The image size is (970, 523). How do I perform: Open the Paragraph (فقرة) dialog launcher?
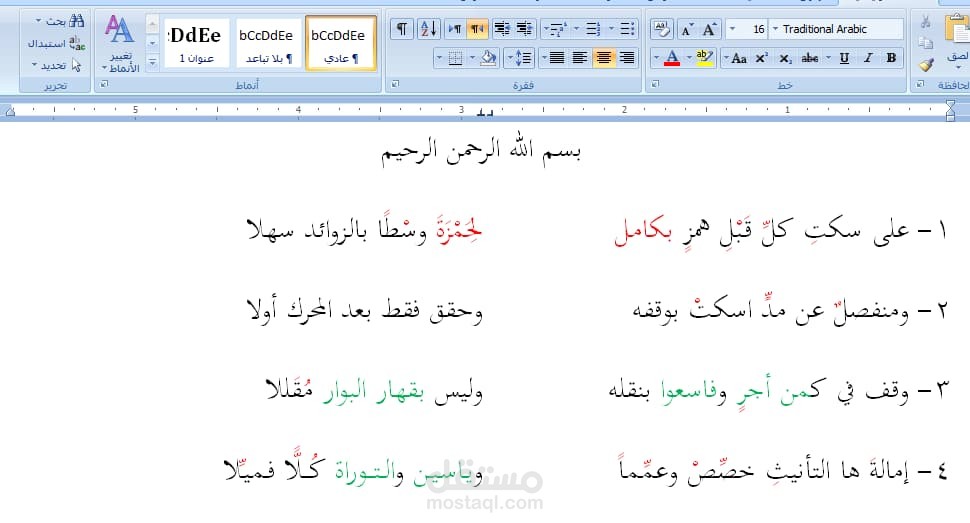395,84
